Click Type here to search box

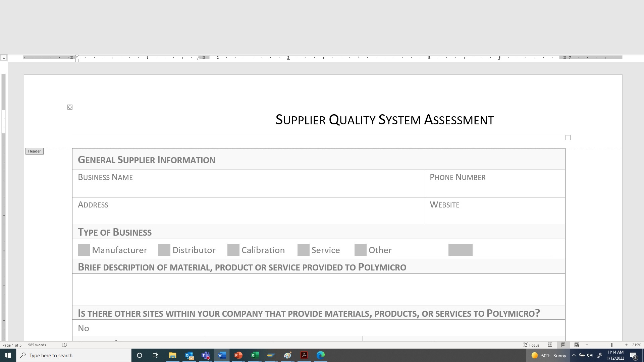click(74, 355)
